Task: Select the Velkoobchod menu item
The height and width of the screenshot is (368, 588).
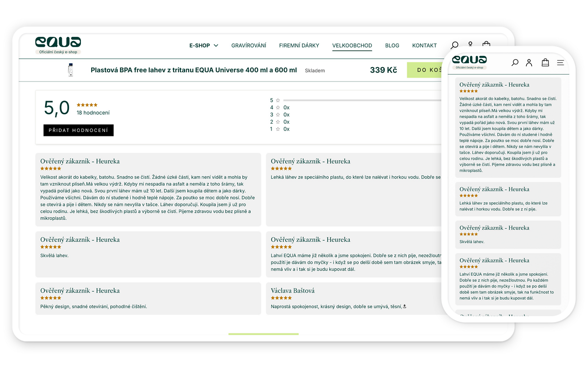Action: coord(352,46)
